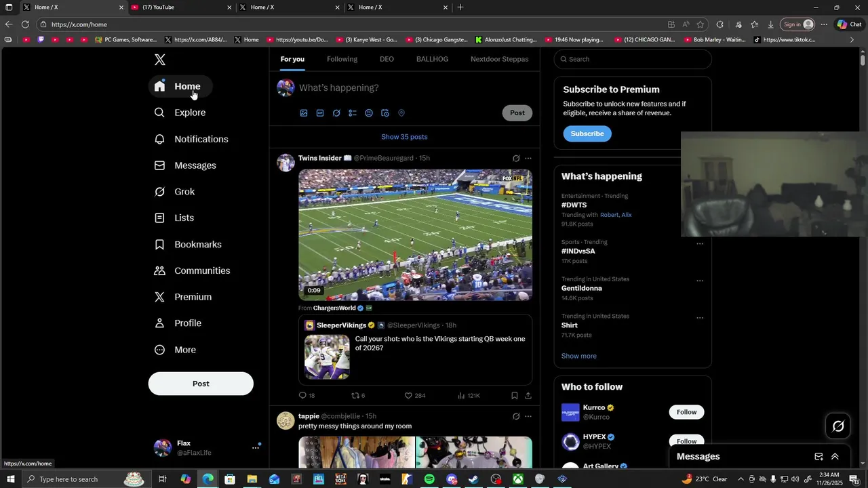Open Explore from the sidebar
Image resolution: width=868 pixels, height=488 pixels.
(180, 113)
